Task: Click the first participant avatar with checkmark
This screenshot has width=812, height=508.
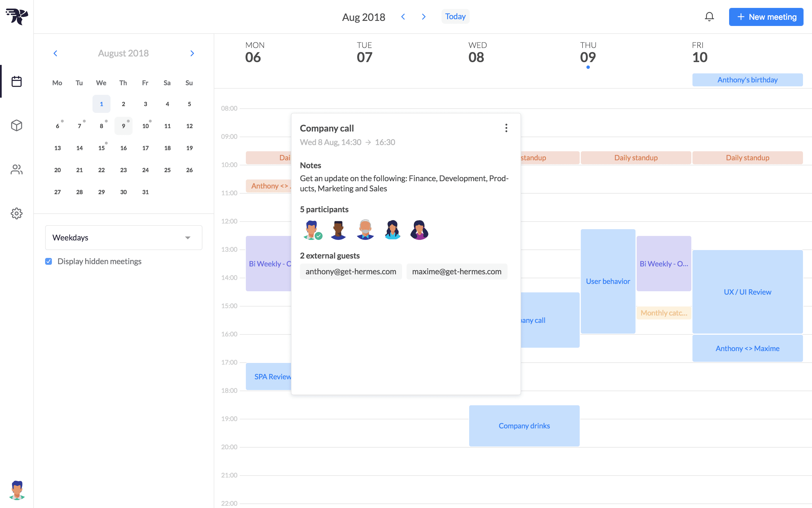Action: 312,230
